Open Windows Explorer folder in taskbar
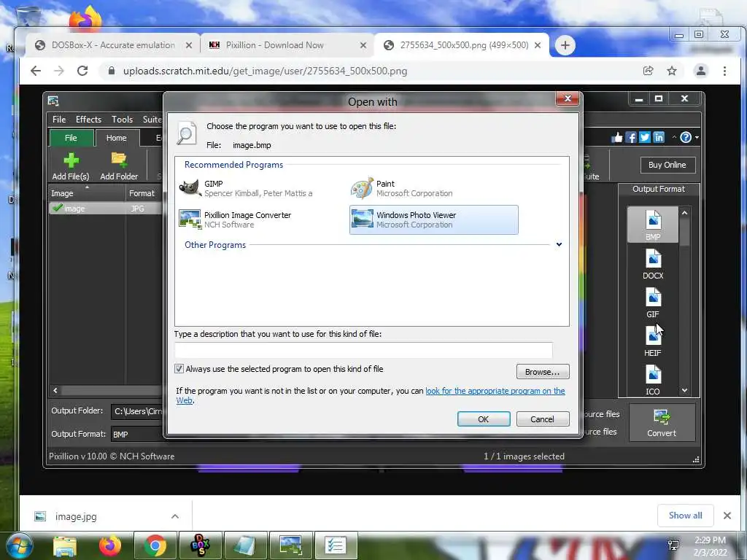Screen dimensions: 747x560 [x=65, y=545]
